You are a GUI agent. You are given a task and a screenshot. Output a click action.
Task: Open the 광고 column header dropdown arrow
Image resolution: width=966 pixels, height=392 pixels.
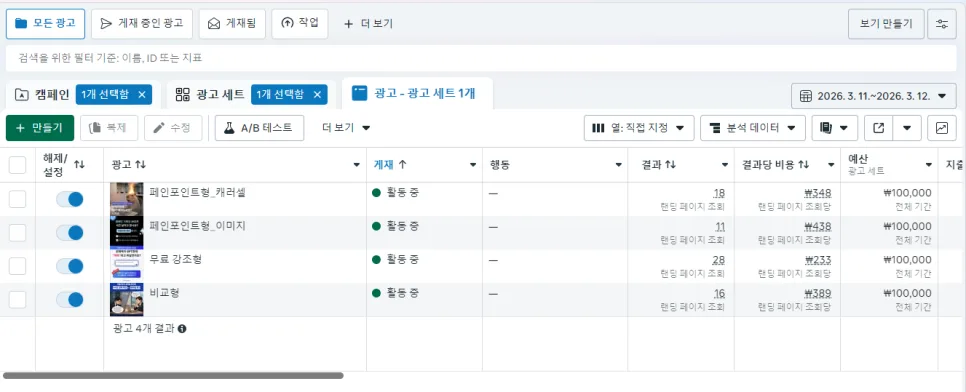click(x=356, y=165)
